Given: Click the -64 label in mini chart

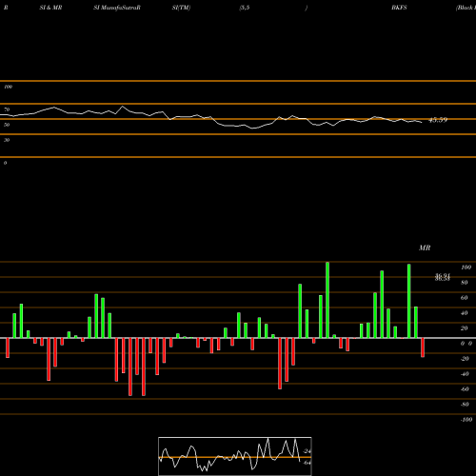Looking at the screenshot, I should (x=307, y=463).
